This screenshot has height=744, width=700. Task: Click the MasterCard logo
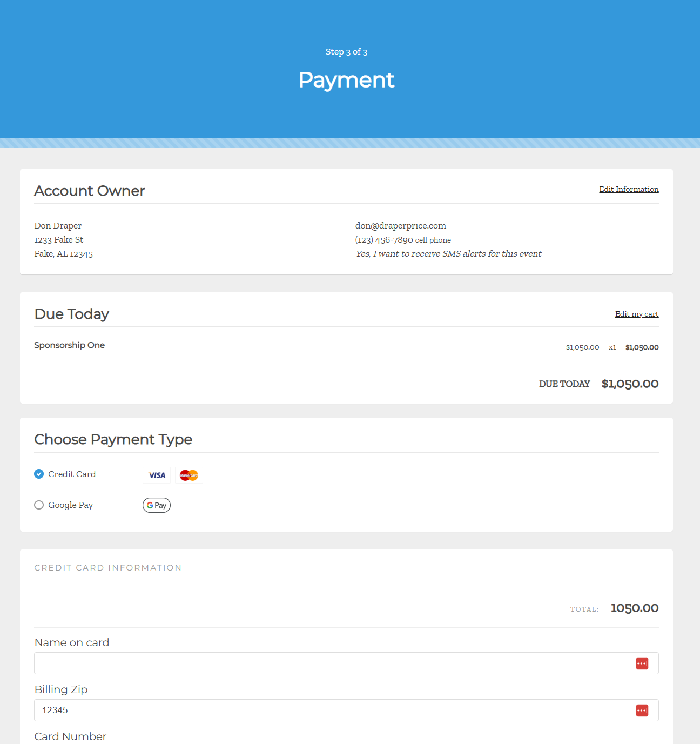click(189, 475)
